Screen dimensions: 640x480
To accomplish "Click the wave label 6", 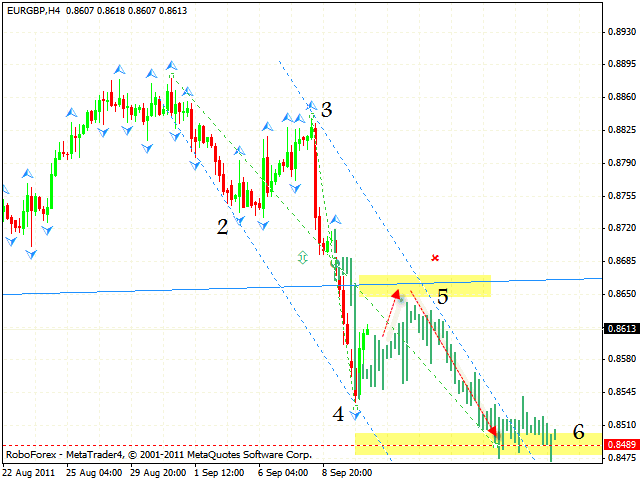I will click(x=578, y=432).
